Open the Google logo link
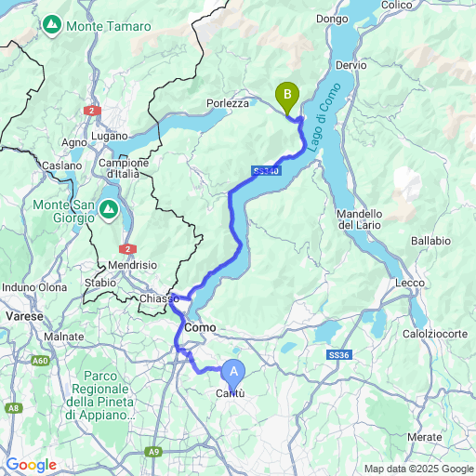Screen dimensions: 476x476 pyautogui.click(x=32, y=465)
